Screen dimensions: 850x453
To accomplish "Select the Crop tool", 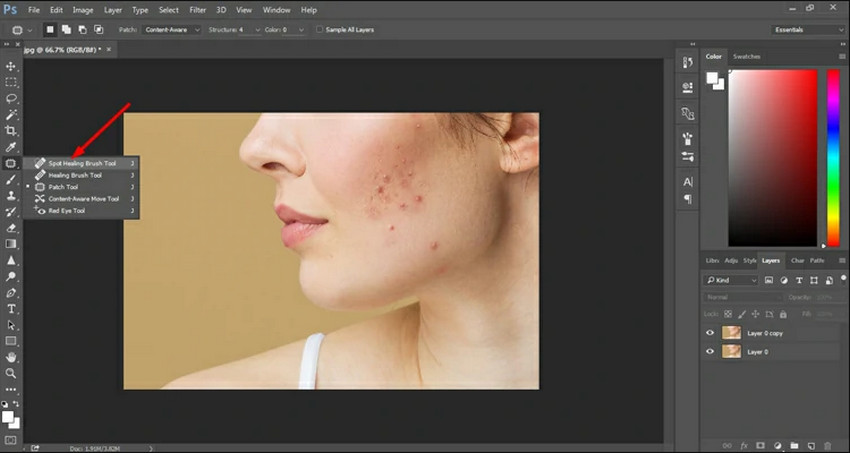I will pos(10,131).
